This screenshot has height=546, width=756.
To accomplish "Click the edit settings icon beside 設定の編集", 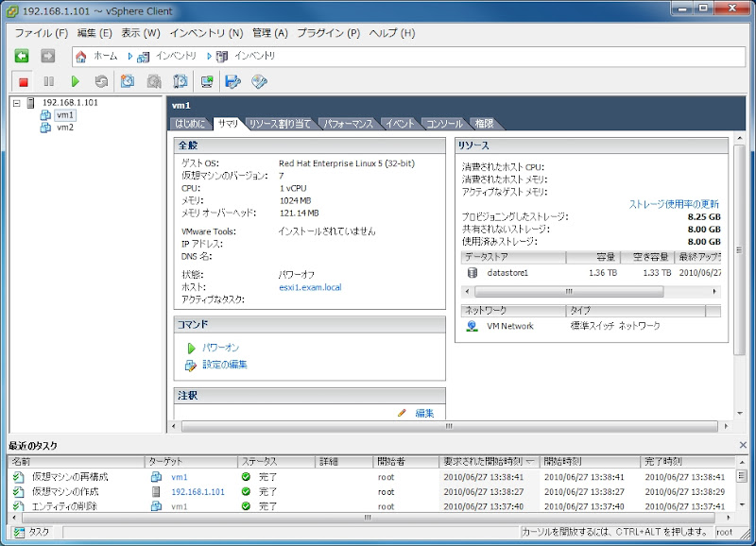I will coord(191,366).
